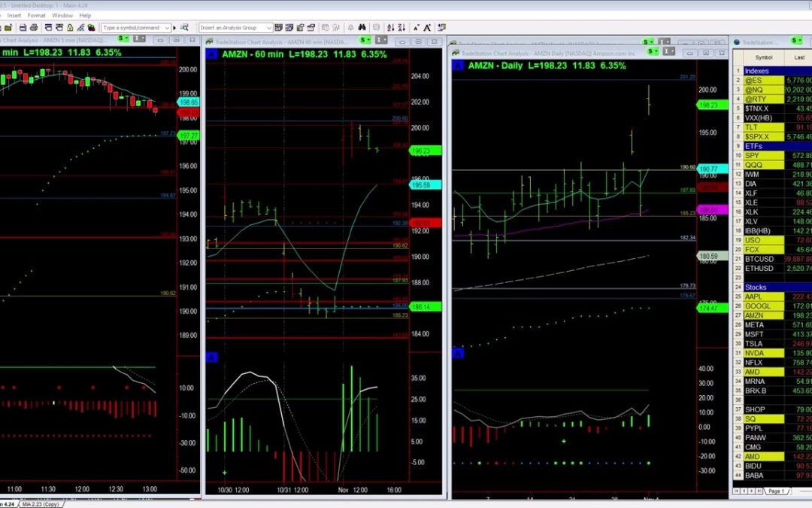Click blue marker on Daily indicator subgraph
Screen dimensions: 812x508
click(x=459, y=353)
